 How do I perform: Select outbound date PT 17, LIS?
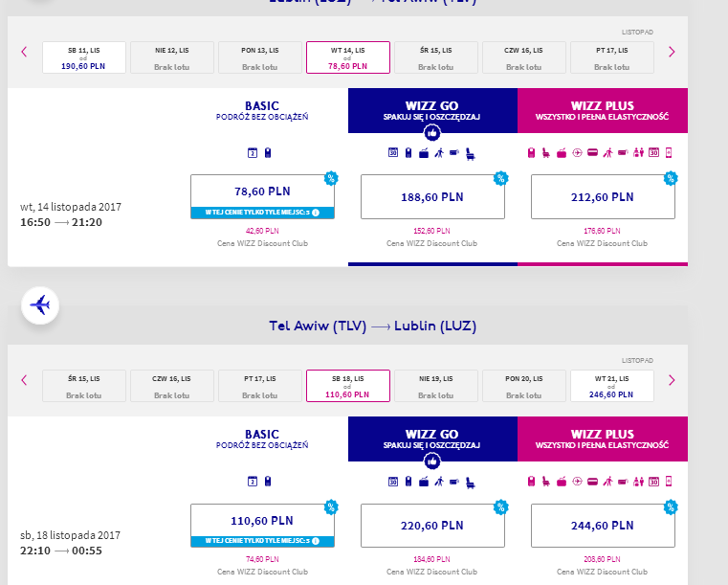tap(612, 57)
